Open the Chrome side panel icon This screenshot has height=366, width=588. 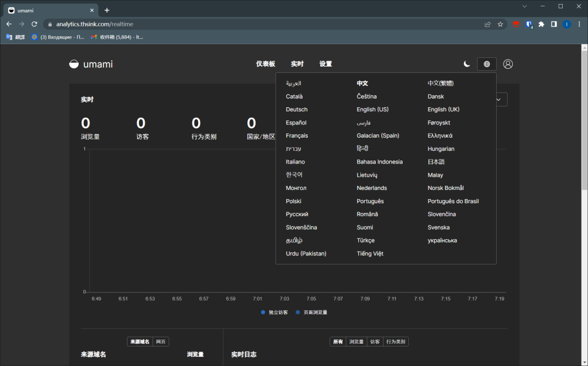tap(553, 24)
